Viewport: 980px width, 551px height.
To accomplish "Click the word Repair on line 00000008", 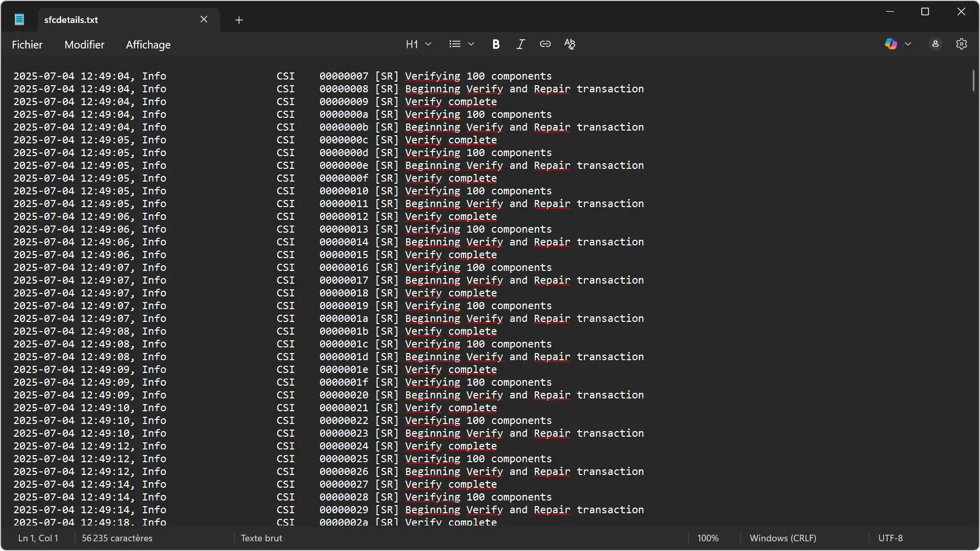I will point(552,89).
